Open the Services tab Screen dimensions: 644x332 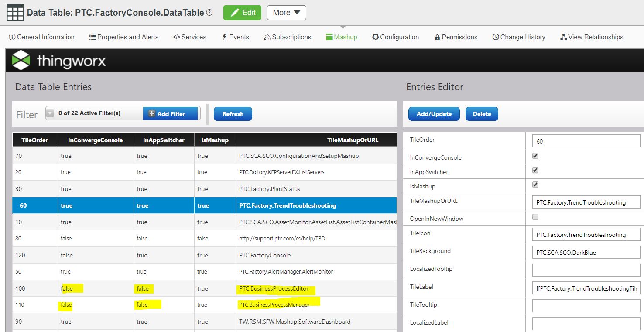point(190,37)
